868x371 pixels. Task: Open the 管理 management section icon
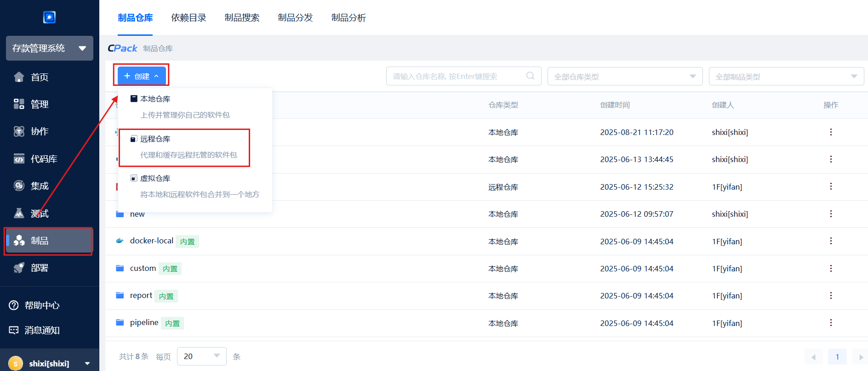point(19,104)
